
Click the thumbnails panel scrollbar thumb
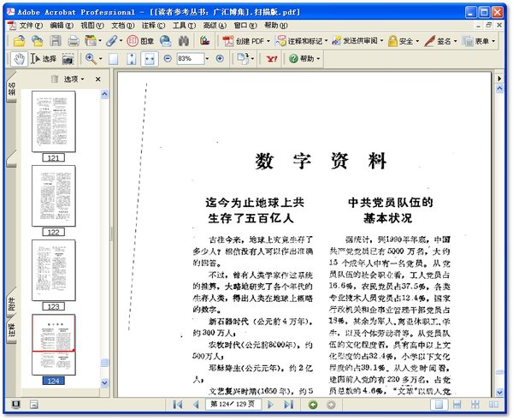click(104, 363)
